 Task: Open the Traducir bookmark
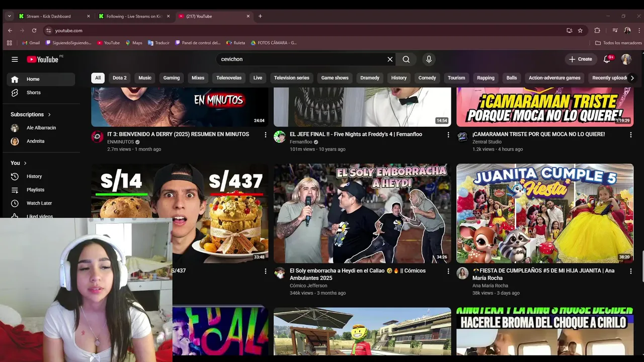click(158, 43)
